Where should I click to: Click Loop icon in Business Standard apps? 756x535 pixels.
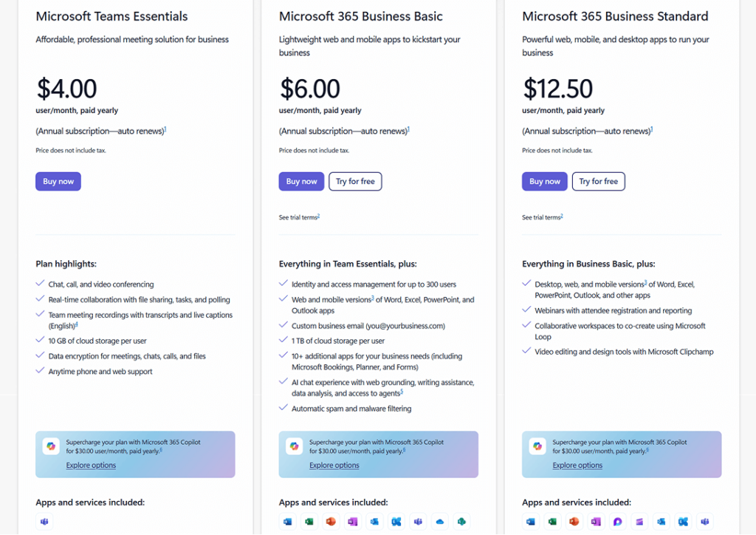618,522
